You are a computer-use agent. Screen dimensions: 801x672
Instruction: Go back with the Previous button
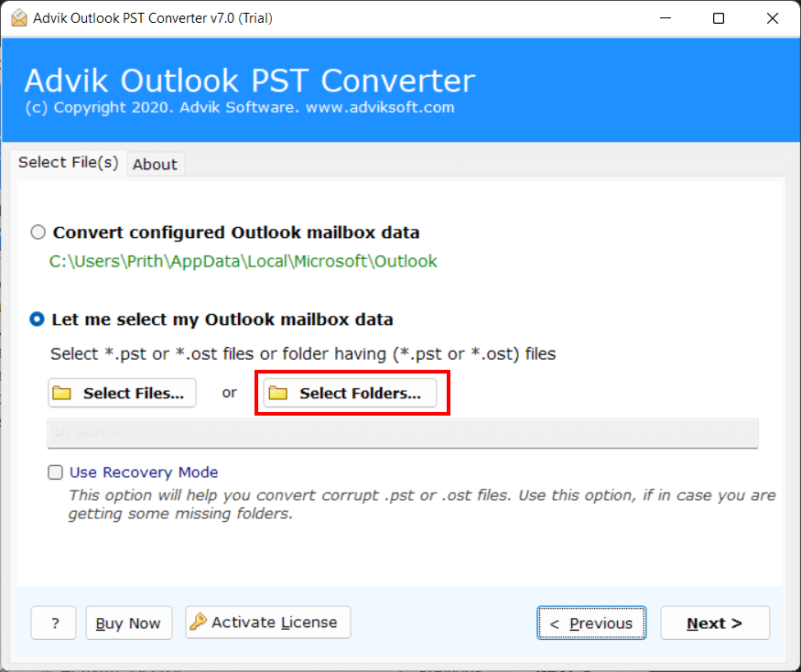591,623
